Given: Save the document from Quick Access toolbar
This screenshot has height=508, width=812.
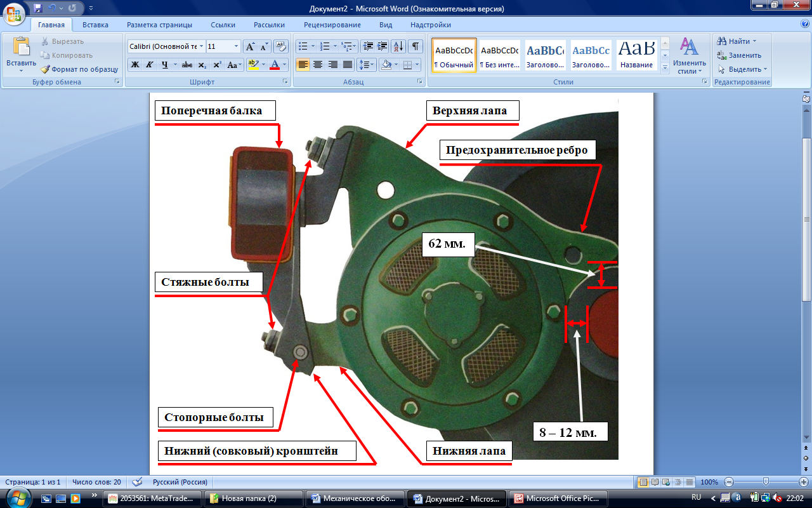Looking at the screenshot, I should [37, 9].
